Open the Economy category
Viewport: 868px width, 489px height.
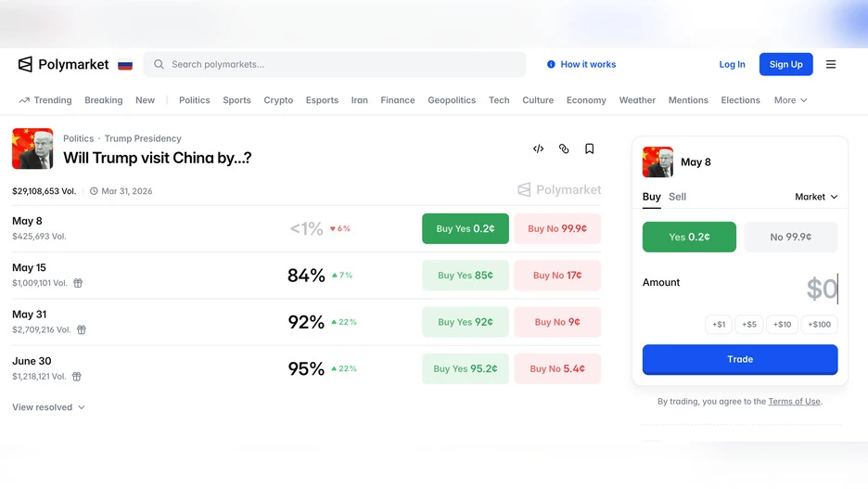click(586, 100)
